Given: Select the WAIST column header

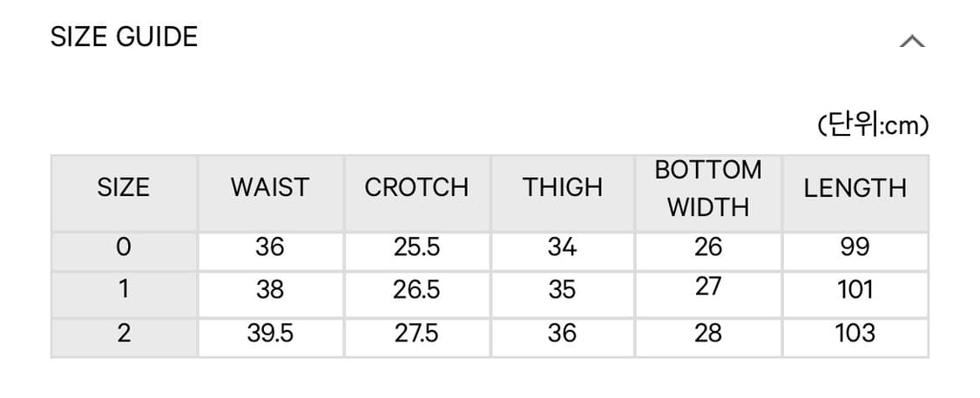Looking at the screenshot, I should coord(270,187).
